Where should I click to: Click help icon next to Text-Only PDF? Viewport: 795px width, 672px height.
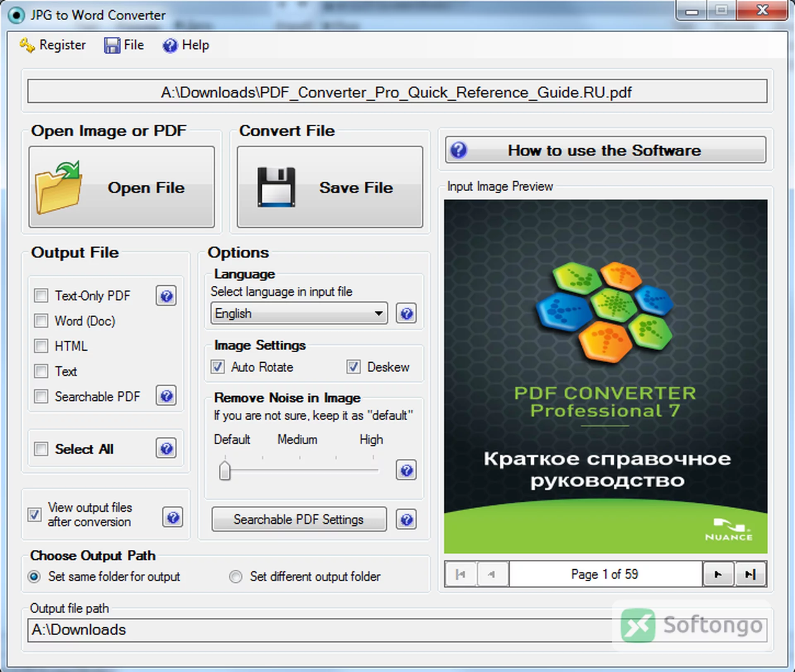pos(166,296)
